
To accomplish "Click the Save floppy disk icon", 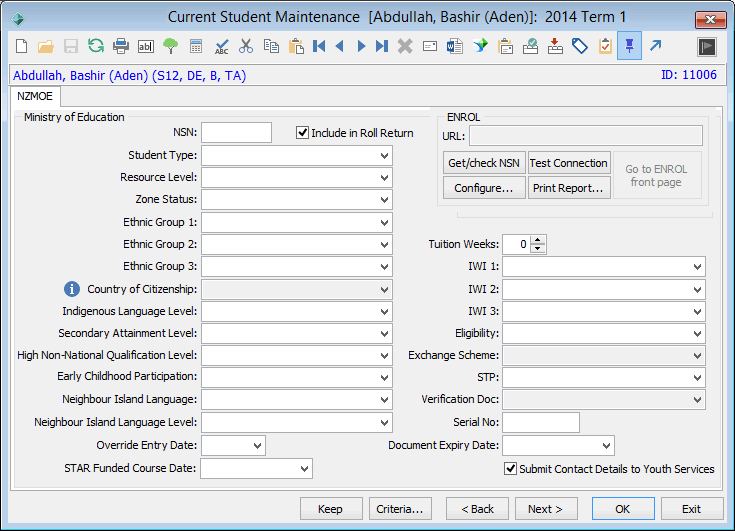I will pyautogui.click(x=71, y=46).
